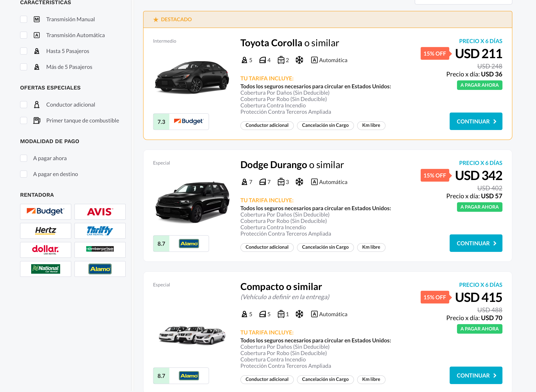The height and width of the screenshot is (392, 536).
Task: Click Dodge Durango luggage icon
Action: click(x=281, y=182)
